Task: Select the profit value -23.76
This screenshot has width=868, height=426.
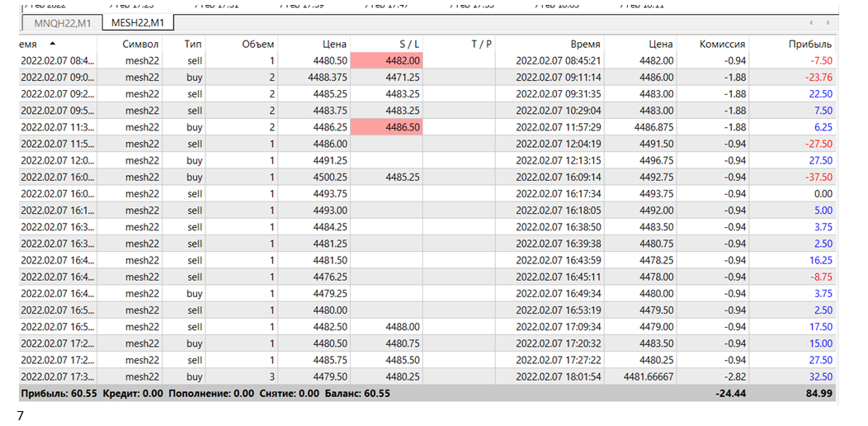Action: pyautogui.click(x=818, y=78)
